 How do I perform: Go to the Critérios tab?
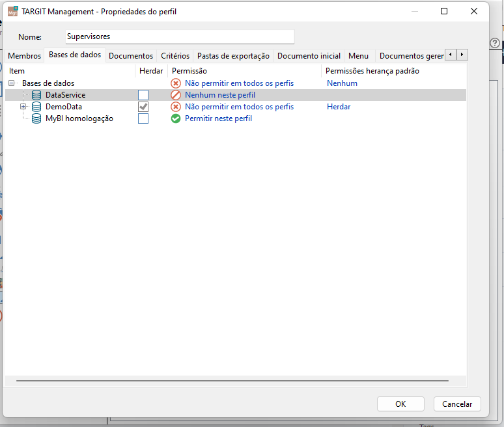(175, 56)
